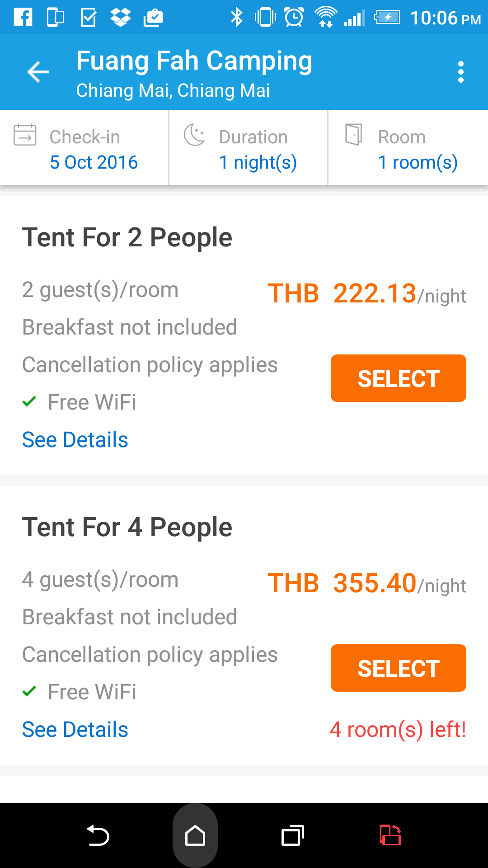The image size is (488, 868).
Task: Tap the check-in calendar icon
Action: tap(25, 135)
